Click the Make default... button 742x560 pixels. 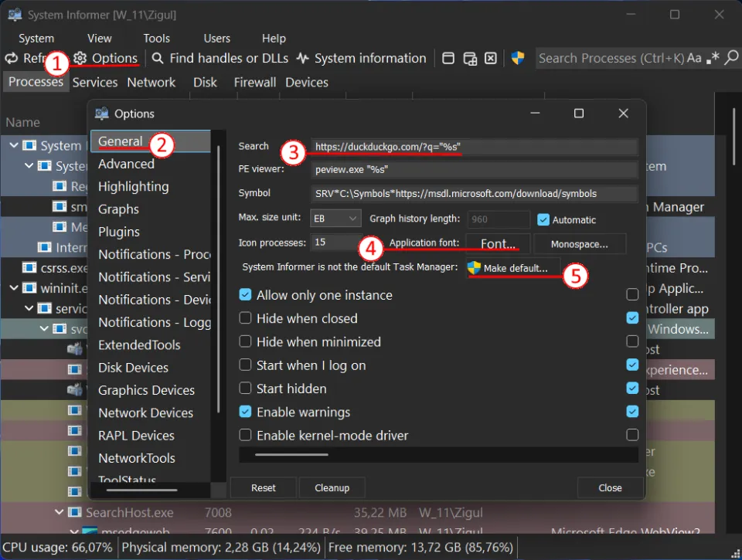click(x=513, y=268)
